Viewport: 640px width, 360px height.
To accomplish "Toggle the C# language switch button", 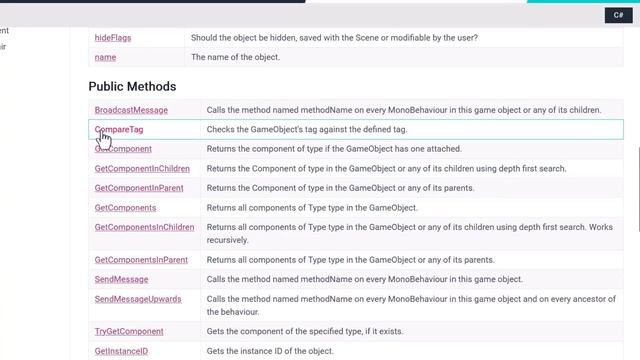I will (618, 16).
